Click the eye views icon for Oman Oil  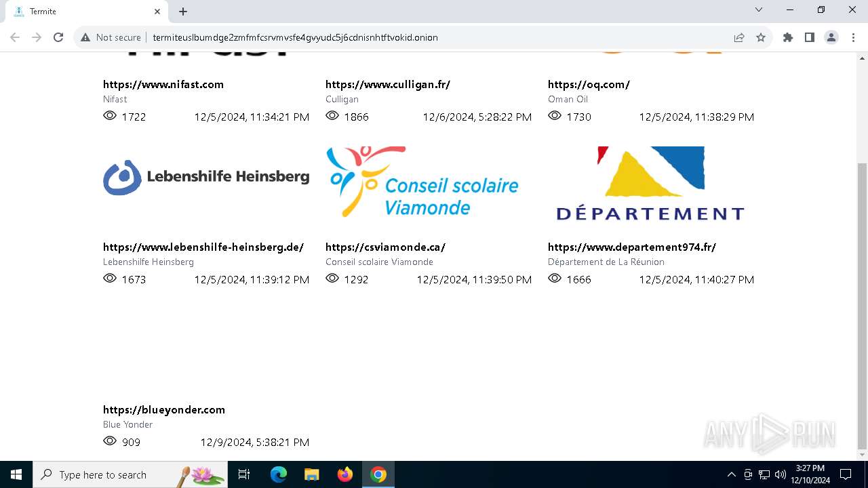point(555,116)
